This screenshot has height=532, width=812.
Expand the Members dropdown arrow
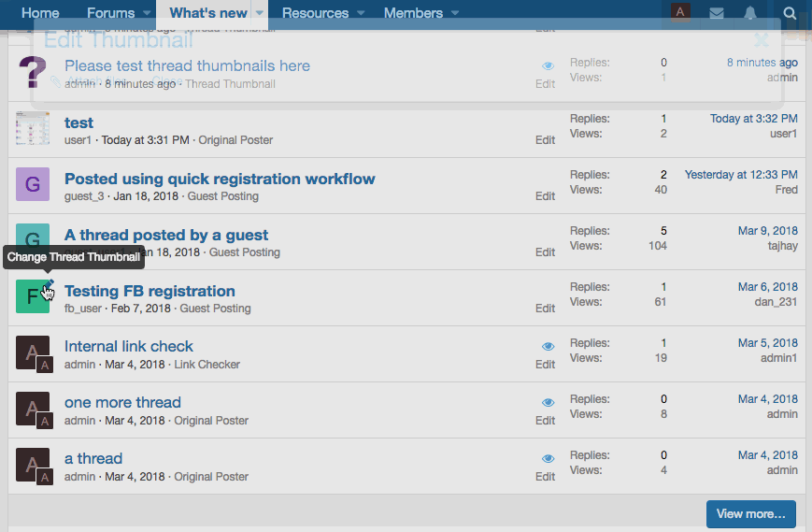tap(455, 13)
